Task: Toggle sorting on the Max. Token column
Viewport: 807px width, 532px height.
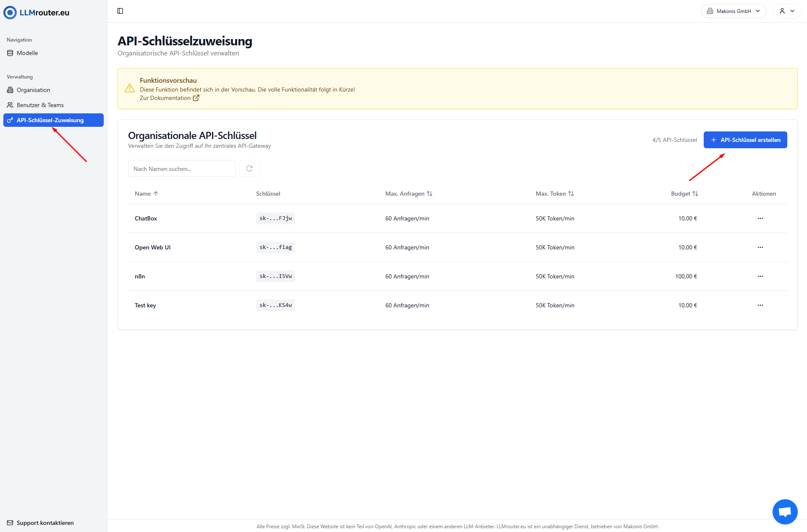Action: (x=571, y=193)
